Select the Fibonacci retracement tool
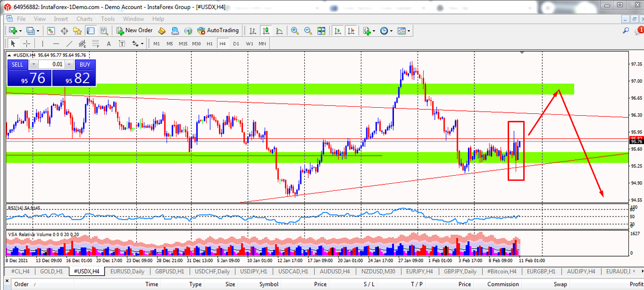The height and width of the screenshot is (290, 644). tap(95, 44)
